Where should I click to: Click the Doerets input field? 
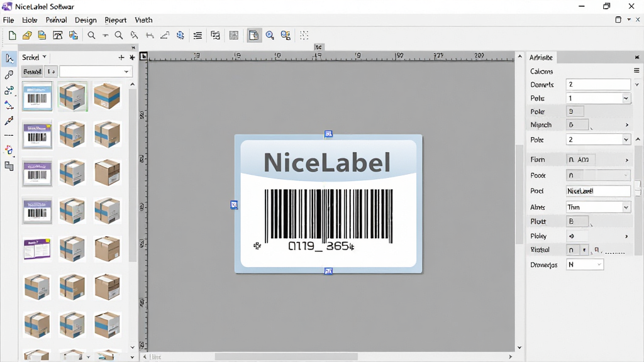point(598,84)
